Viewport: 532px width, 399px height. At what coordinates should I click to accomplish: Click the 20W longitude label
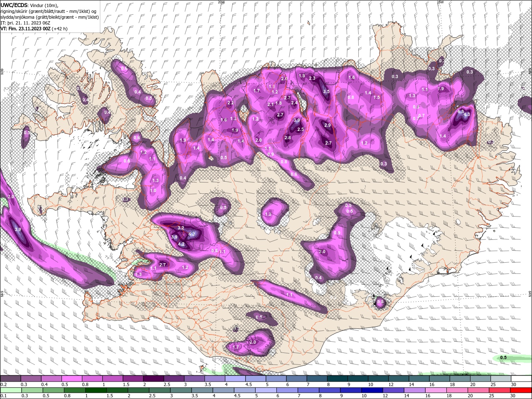[221, 2]
